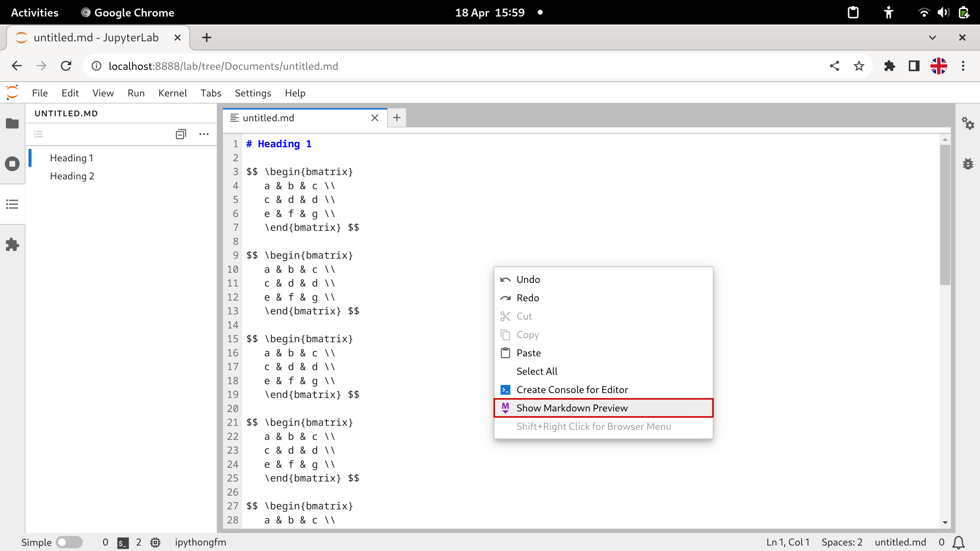Open the Debugger bug icon
This screenshot has width=980, height=551.
tap(967, 164)
